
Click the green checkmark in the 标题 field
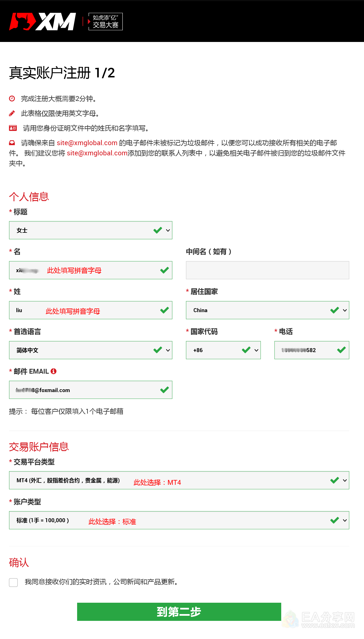click(158, 230)
